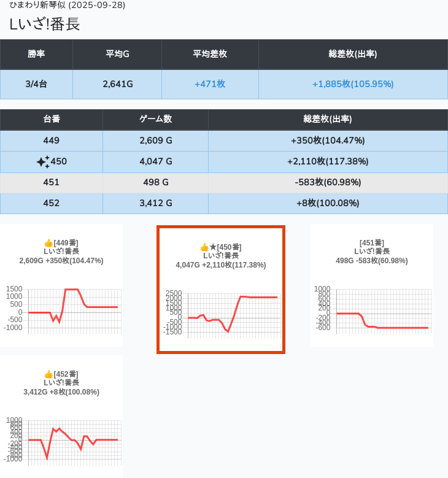448x478 pixels.
Task: Click the thumbs-up icon on the 450番 graph
Action: point(204,247)
